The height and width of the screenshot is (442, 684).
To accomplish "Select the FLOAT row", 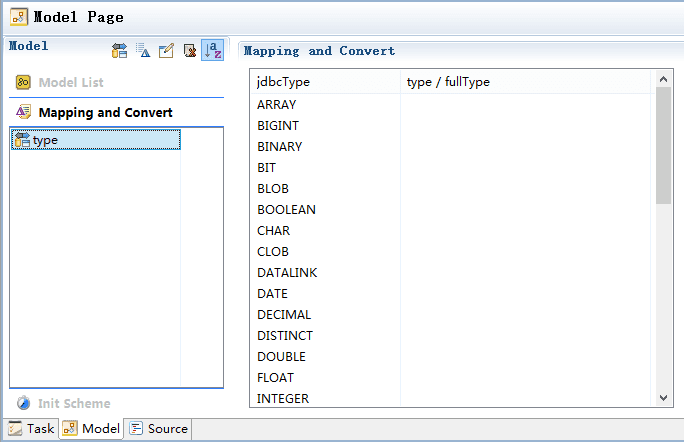I will click(451, 377).
